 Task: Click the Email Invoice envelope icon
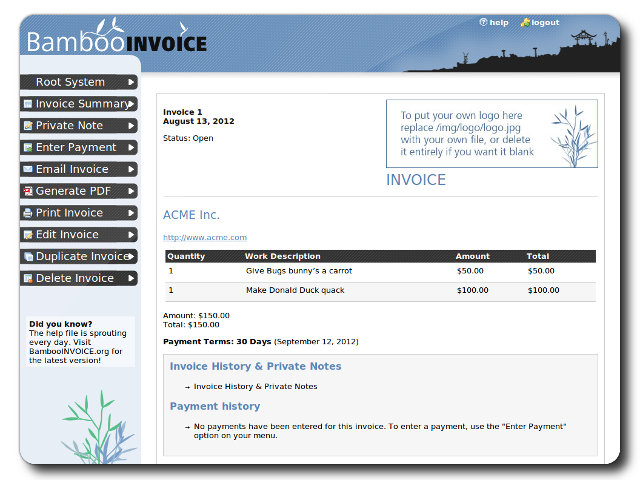pyautogui.click(x=28, y=170)
